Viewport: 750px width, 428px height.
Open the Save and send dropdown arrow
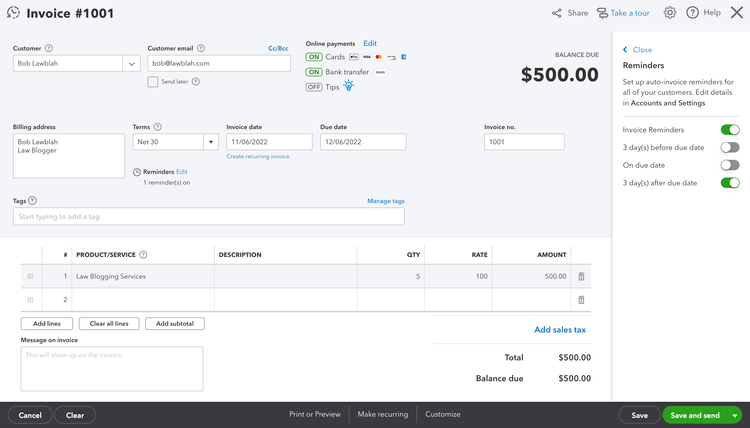[734, 415]
